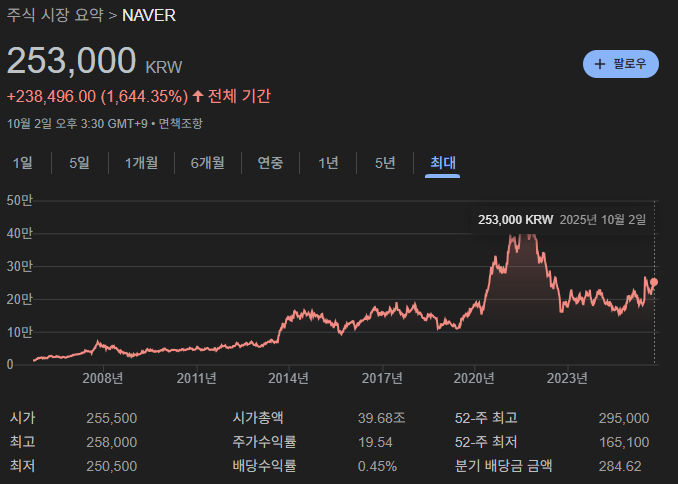
Task: Click the red up arrow next to 전체 기간
Action: pyautogui.click(x=198, y=96)
